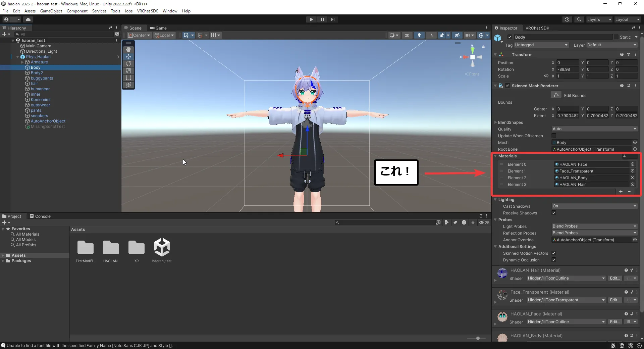Click the Project search field
Screen dimensions: 644x349
coord(385,222)
